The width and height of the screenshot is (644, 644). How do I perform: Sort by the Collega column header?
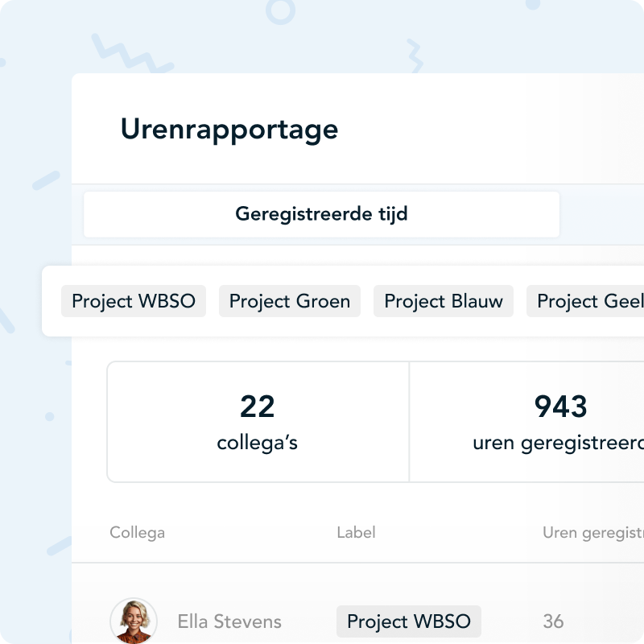(138, 532)
